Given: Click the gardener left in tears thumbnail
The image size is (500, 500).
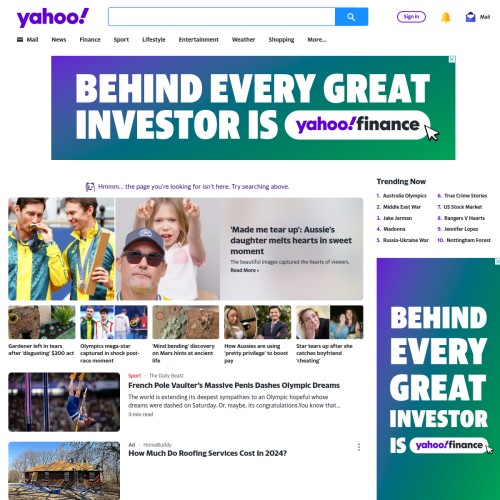Looking at the screenshot, I should click(42, 322).
